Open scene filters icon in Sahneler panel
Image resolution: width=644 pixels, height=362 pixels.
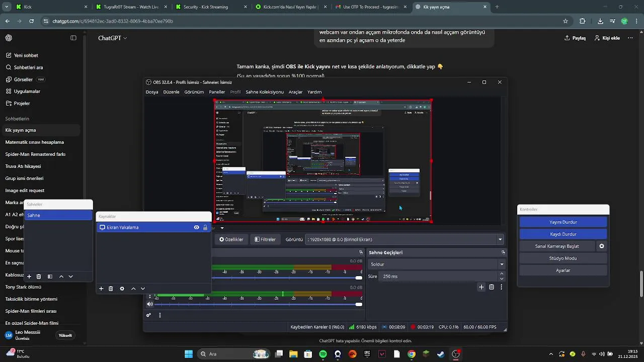click(50, 277)
